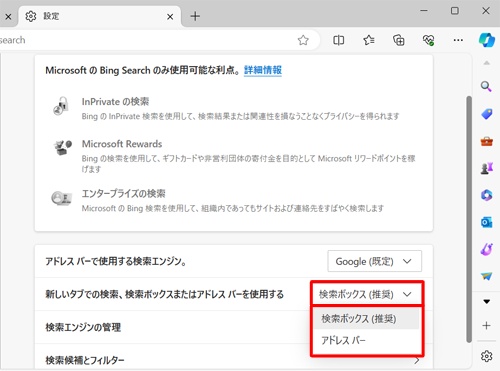Open the sidebar Games chess icon

tap(487, 168)
